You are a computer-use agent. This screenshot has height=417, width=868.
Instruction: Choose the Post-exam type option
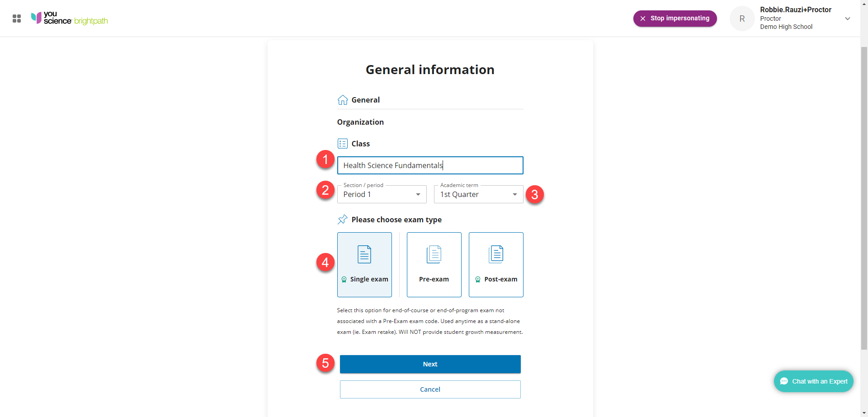pos(496,265)
